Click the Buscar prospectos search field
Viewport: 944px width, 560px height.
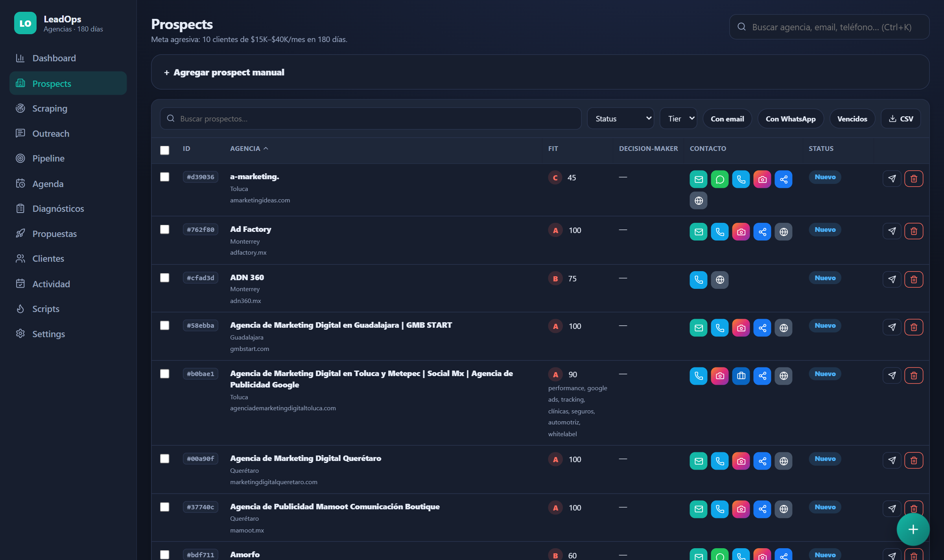tap(371, 119)
